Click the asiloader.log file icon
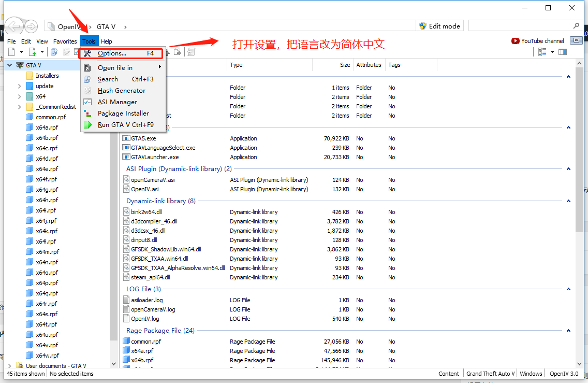Viewport: 588px width, 383px height. tap(126, 300)
